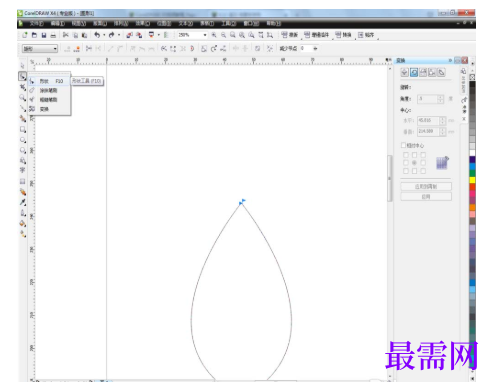This screenshot has height=387, width=497.
Task: Open the 文件 (File) menu
Action: (x=37, y=24)
